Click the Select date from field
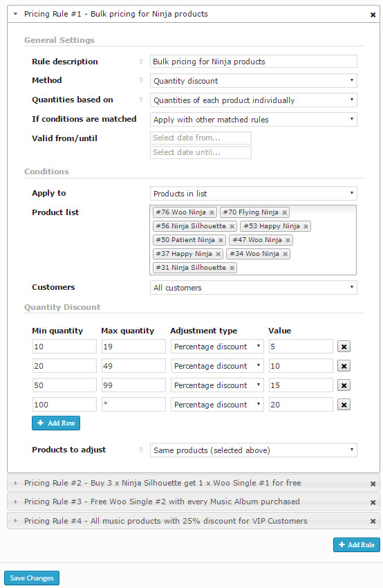This screenshot has height=588, width=383. point(200,138)
